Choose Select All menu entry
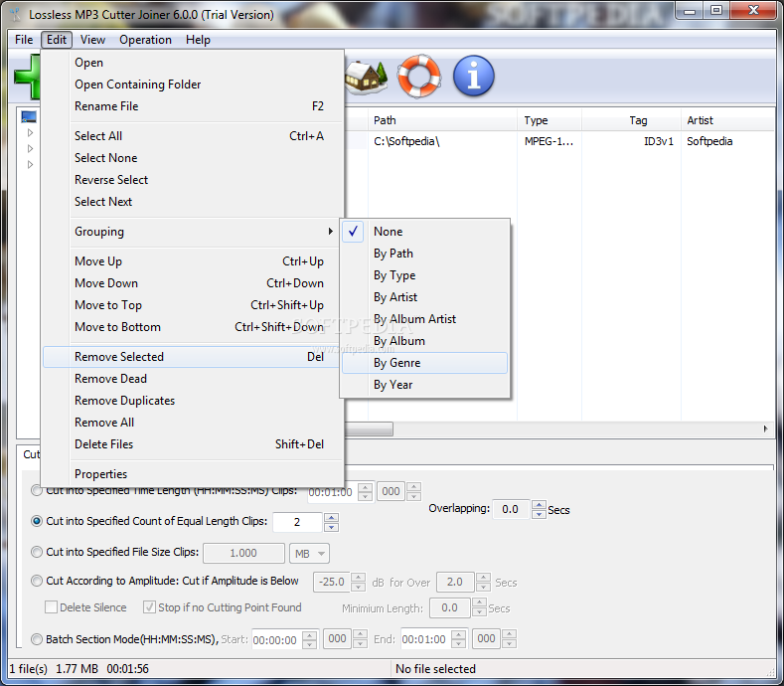This screenshot has width=784, height=686. point(193,135)
